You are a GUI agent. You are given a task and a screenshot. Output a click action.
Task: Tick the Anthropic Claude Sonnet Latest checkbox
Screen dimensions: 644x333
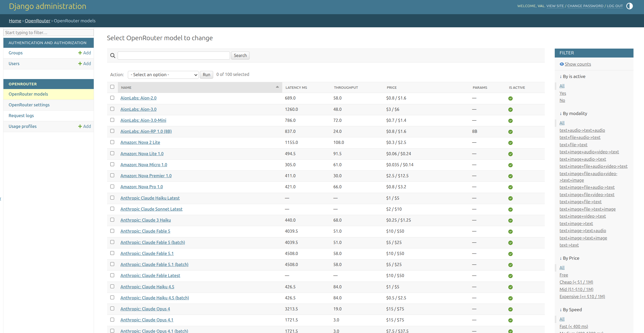112,209
